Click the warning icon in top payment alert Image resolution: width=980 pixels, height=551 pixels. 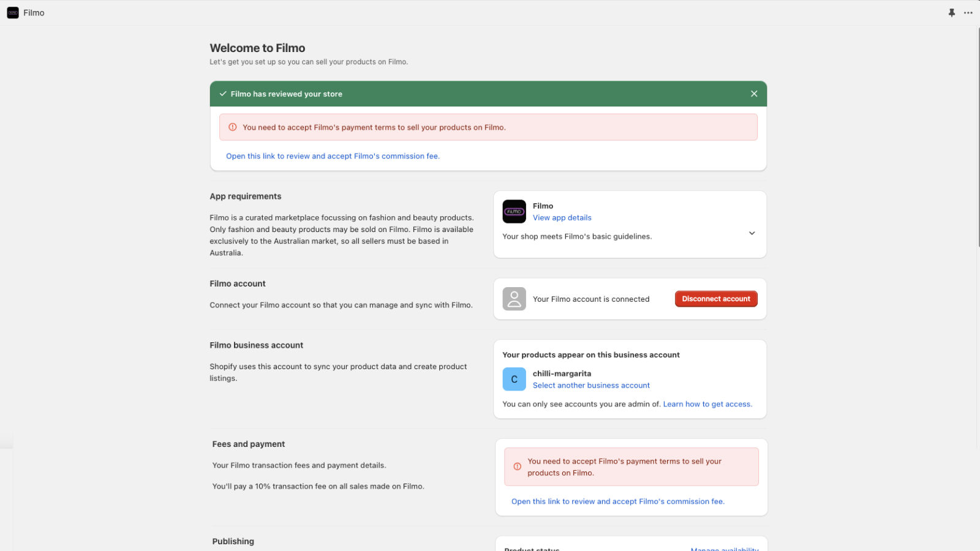233,127
